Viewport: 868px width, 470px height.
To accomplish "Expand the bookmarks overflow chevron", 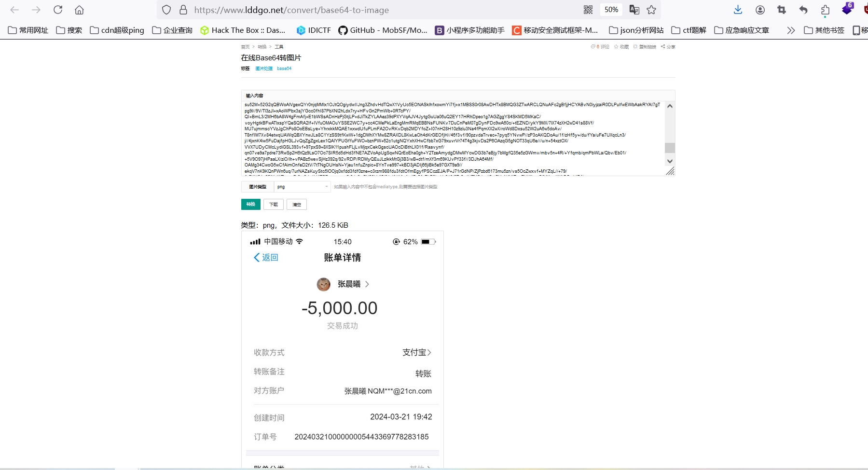I will click(791, 30).
